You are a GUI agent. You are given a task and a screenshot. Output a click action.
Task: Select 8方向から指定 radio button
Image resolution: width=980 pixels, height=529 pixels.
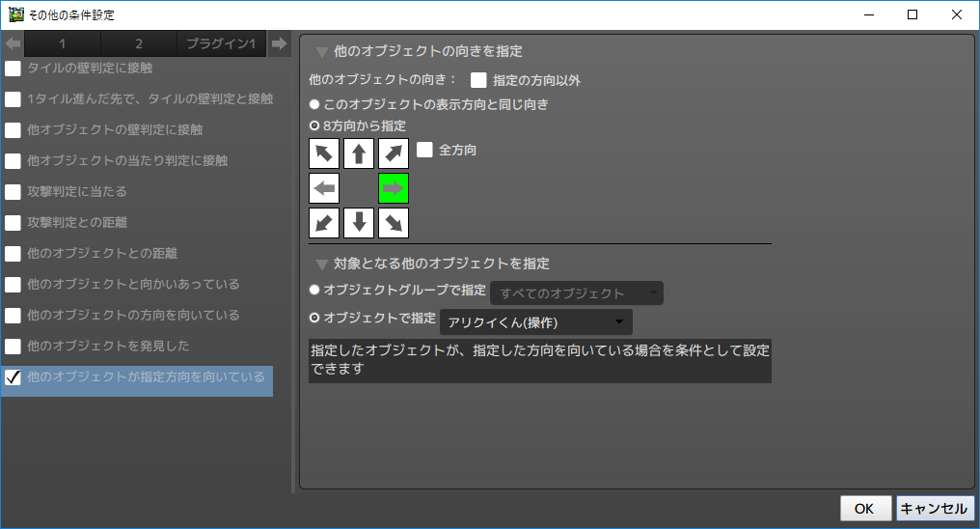pos(314,125)
